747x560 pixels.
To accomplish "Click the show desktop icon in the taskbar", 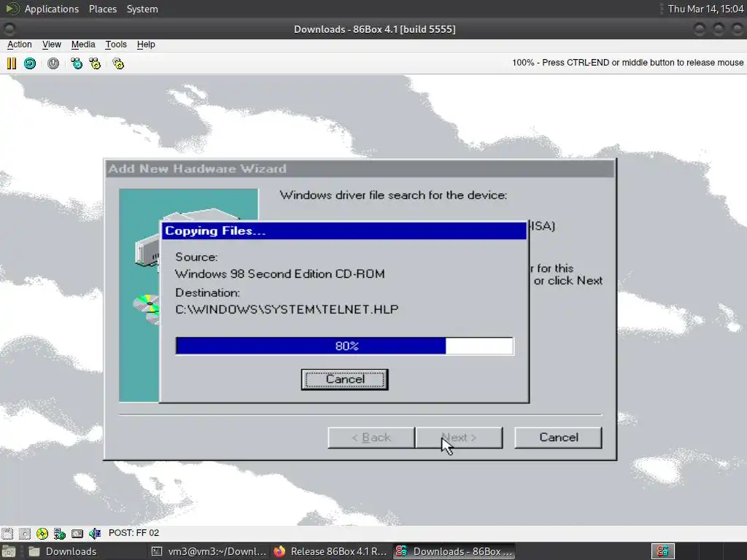I will click(9, 551).
